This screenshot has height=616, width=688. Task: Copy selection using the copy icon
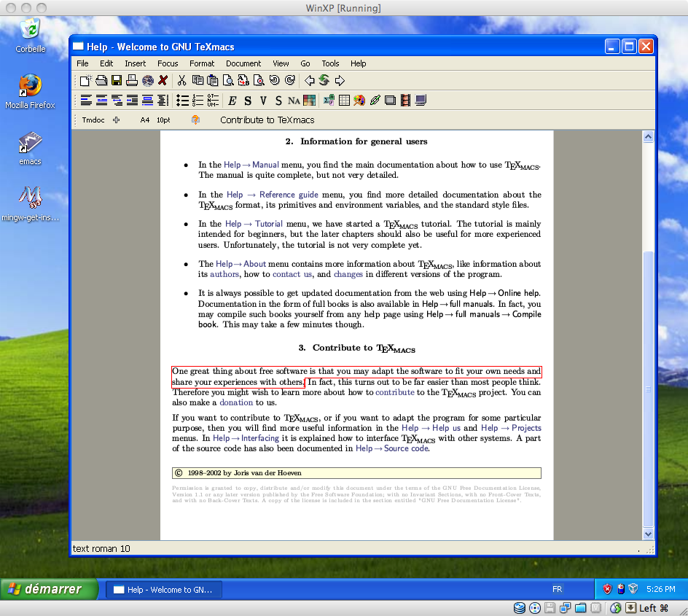click(x=198, y=80)
